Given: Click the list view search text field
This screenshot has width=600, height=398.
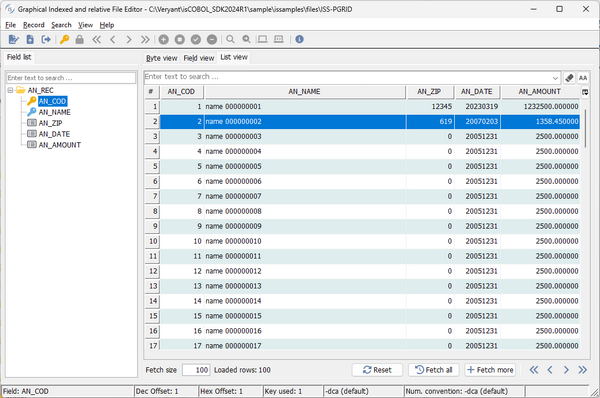Looking at the screenshot, I should click(x=347, y=77).
